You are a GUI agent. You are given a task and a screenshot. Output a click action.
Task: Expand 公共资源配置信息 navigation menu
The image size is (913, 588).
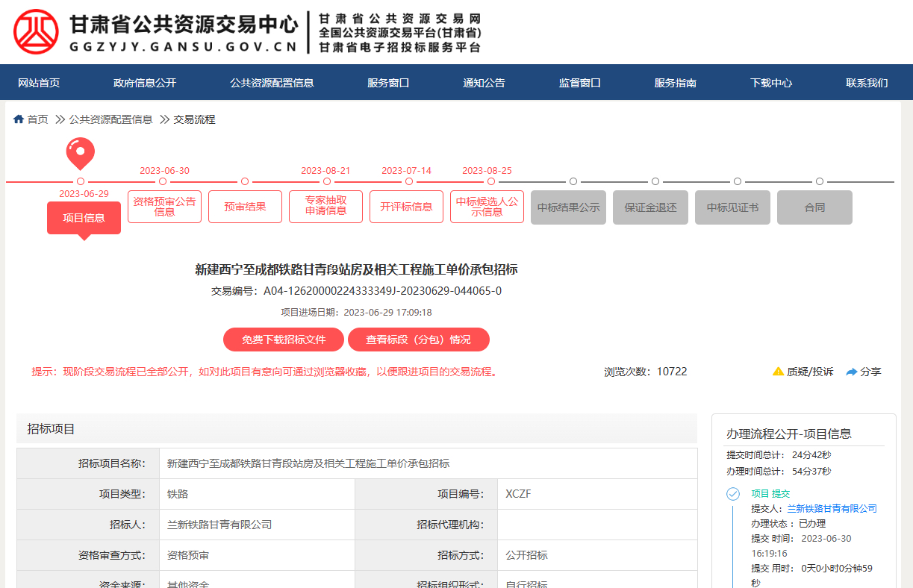pyautogui.click(x=272, y=83)
